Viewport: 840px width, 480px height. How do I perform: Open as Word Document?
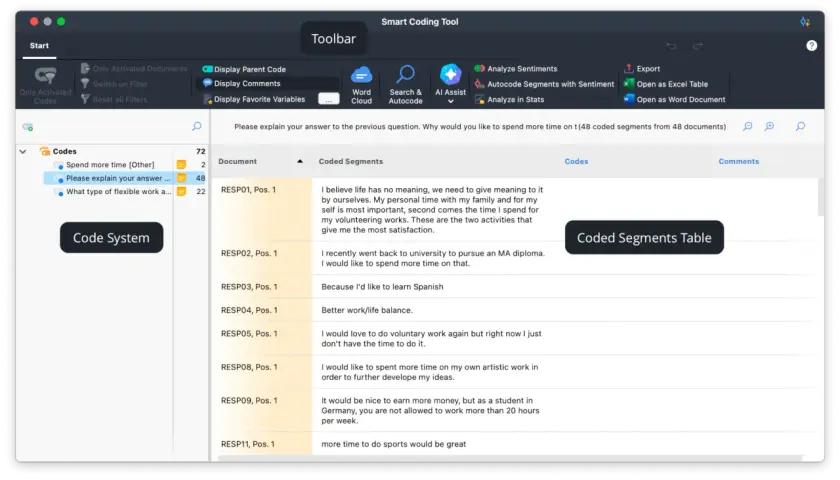click(674, 100)
